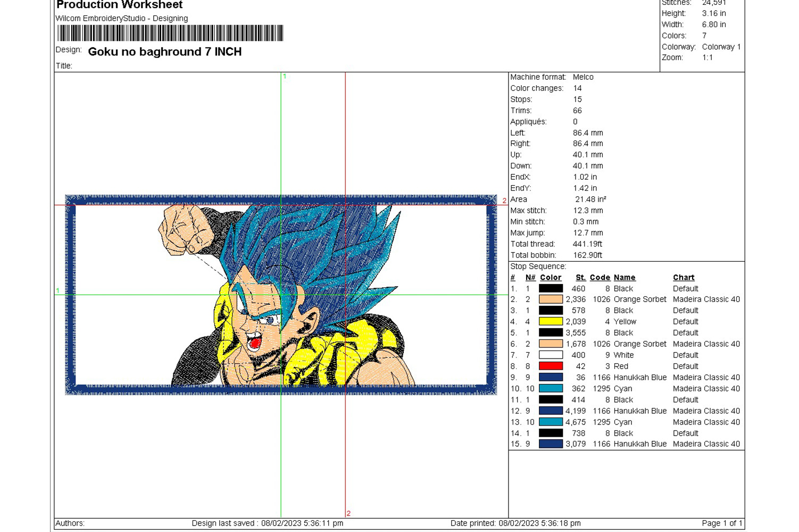This screenshot has height=532, width=799.
Task: Click the "N#" column header
Action: point(530,278)
